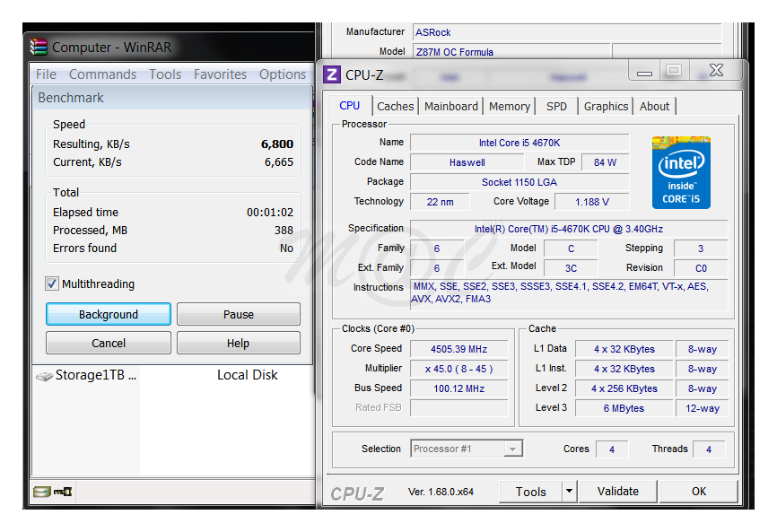
Task: Close the CPU-Z window
Action: tap(716, 71)
